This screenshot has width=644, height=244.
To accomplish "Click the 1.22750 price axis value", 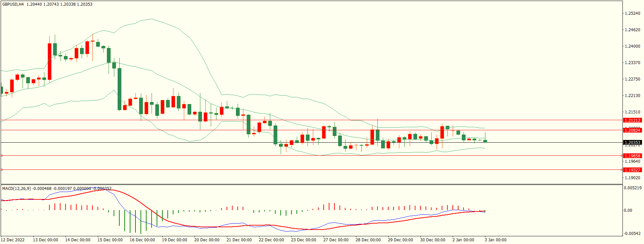I will coord(632,79).
